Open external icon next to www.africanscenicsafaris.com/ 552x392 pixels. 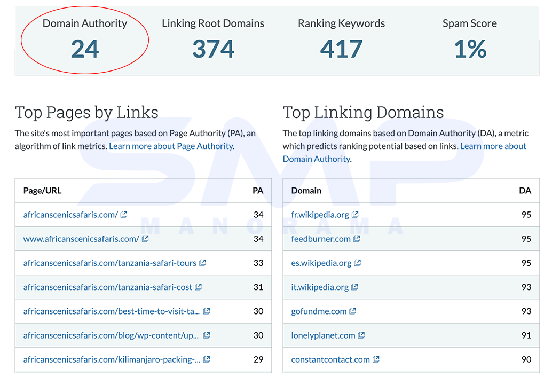pos(145,239)
